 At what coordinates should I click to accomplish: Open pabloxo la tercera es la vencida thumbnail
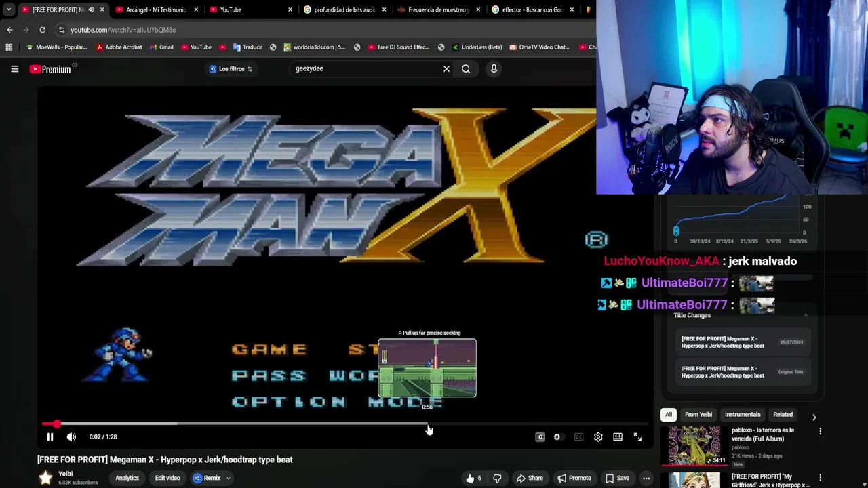point(694,446)
